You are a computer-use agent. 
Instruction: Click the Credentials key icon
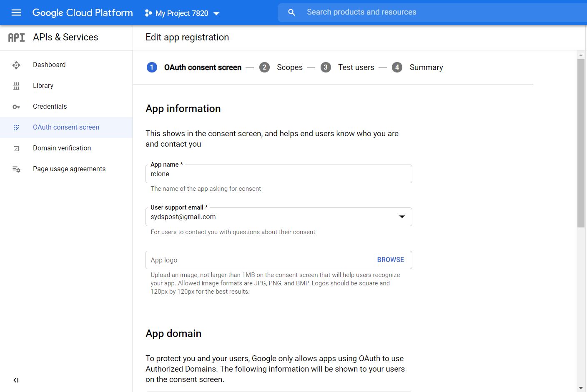tap(16, 107)
